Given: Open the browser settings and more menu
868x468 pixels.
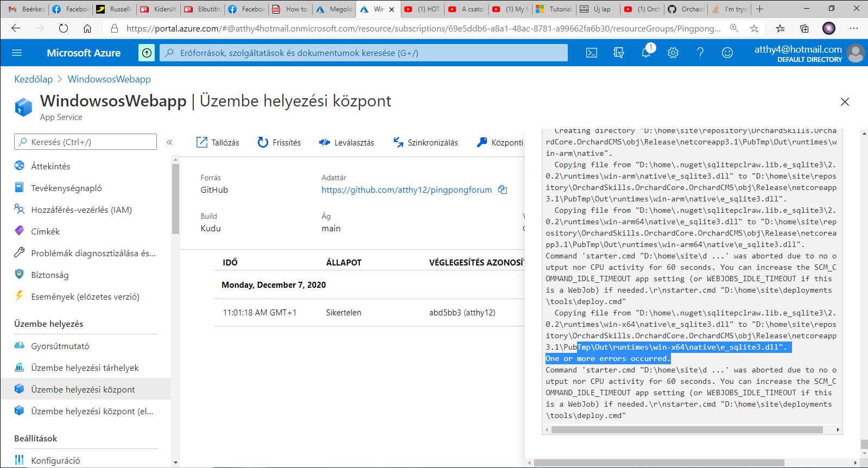Looking at the screenshot, I should click(854, 28).
